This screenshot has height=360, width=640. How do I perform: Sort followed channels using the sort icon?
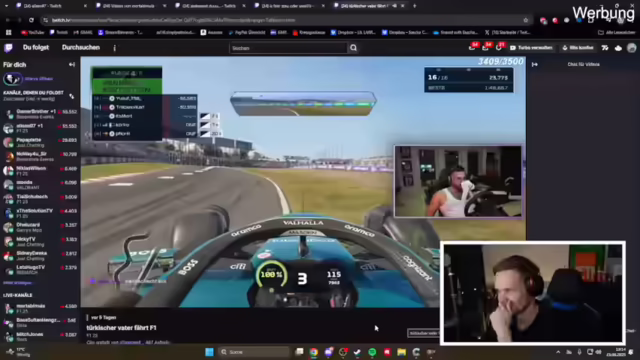click(72, 96)
